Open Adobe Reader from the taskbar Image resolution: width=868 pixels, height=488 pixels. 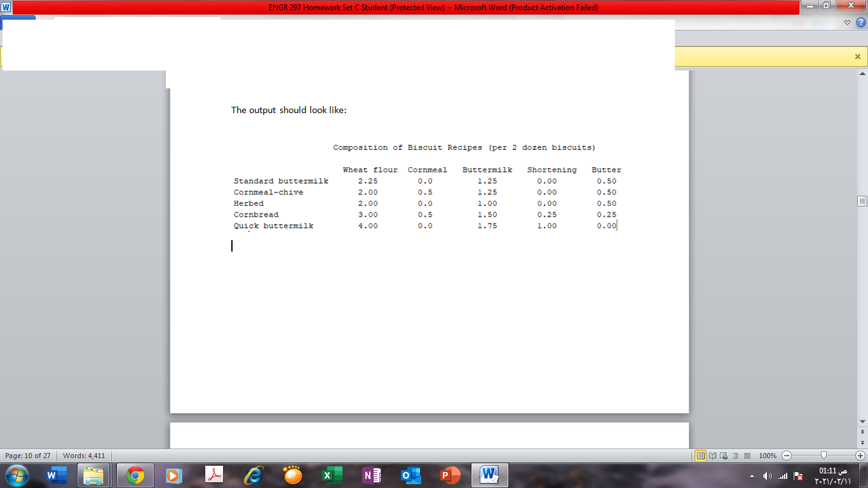[x=214, y=475]
